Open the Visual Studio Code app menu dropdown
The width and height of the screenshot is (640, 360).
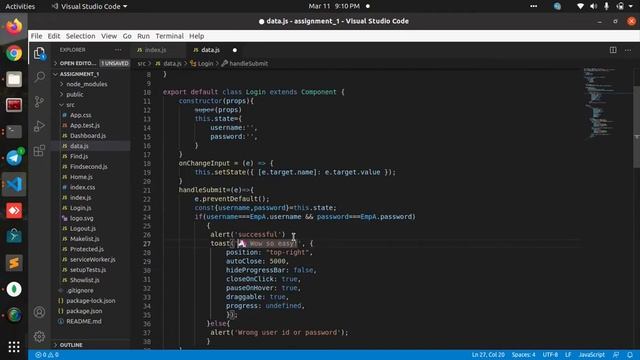[89, 6]
